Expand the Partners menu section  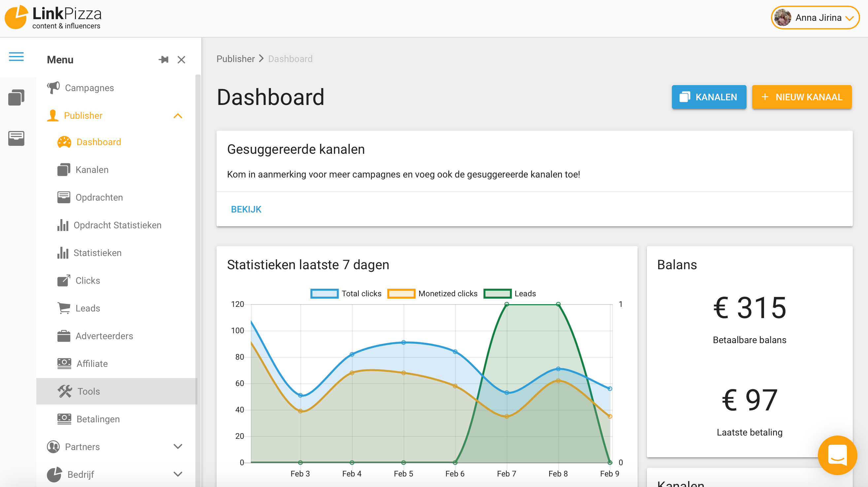tap(178, 447)
